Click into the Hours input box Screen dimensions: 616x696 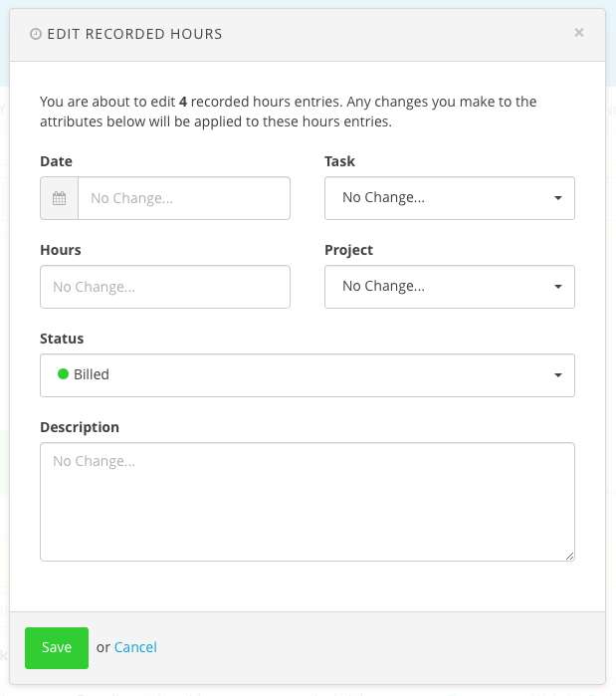coord(165,287)
